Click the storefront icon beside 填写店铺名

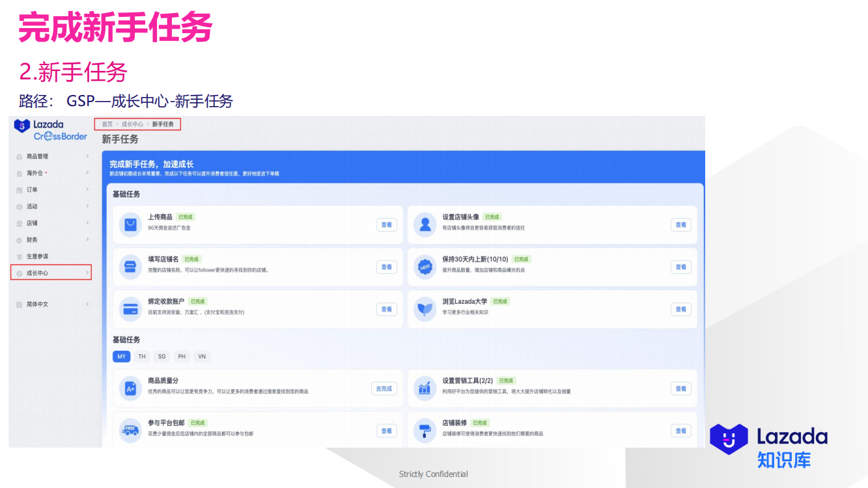coord(130,267)
